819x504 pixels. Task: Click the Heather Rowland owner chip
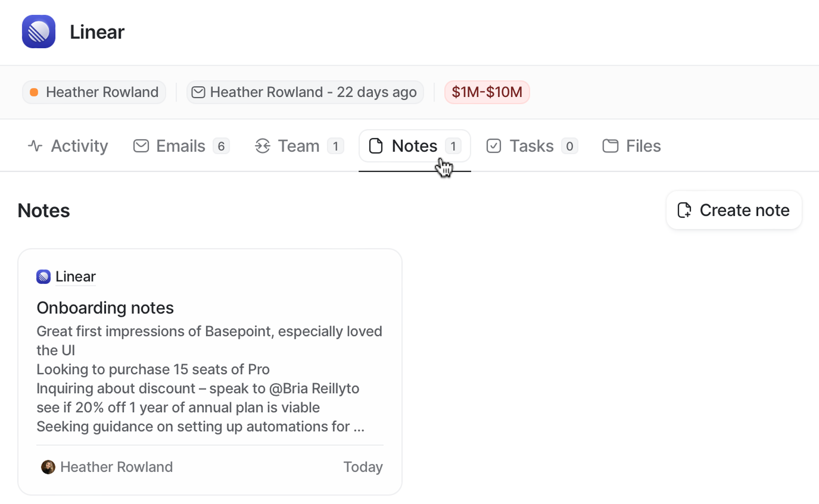click(x=94, y=92)
